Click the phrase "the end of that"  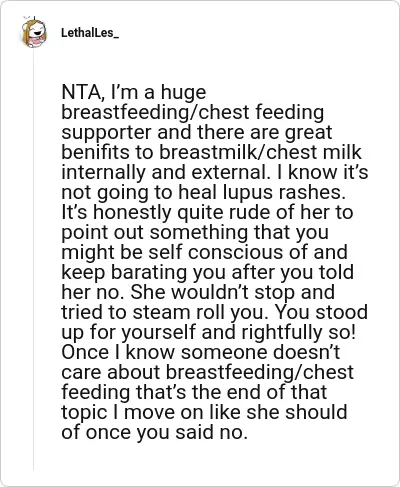point(258,392)
